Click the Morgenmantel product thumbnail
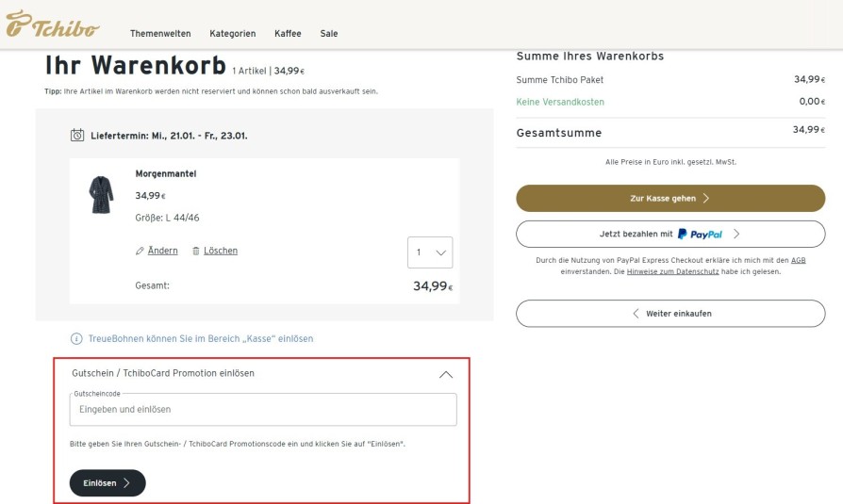 [x=101, y=194]
